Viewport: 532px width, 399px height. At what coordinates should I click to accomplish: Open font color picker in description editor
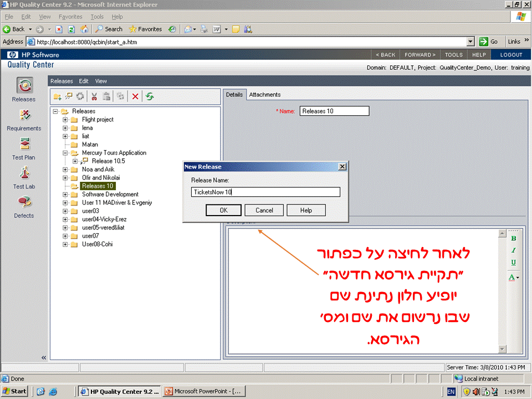(x=514, y=277)
